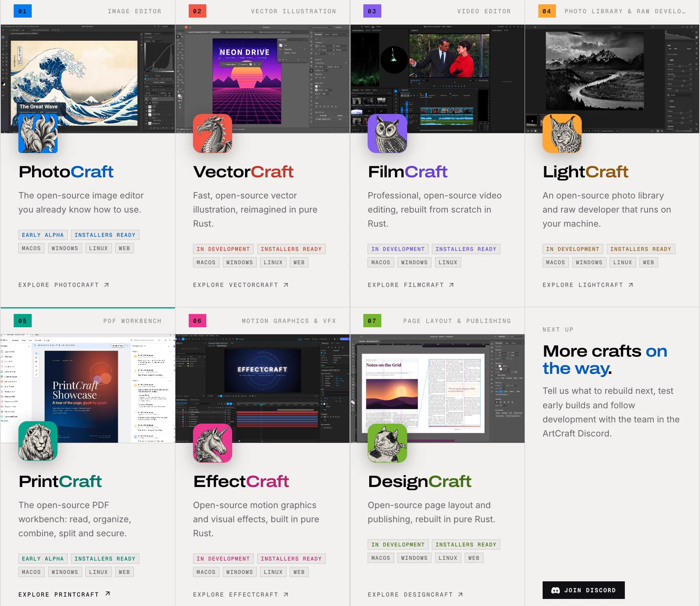Screen dimensions: 700x606
Task: Click the DesignCraft title heading
Action: [420, 482]
